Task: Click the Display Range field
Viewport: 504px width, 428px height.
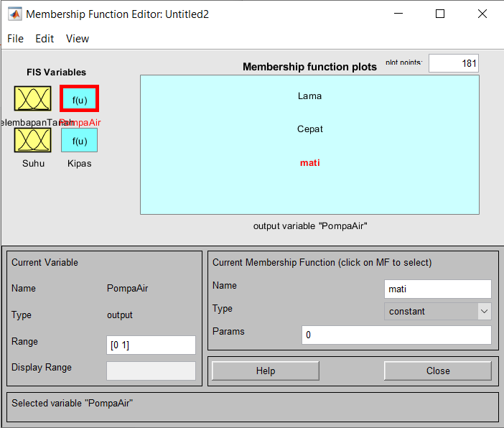Action: tap(151, 371)
